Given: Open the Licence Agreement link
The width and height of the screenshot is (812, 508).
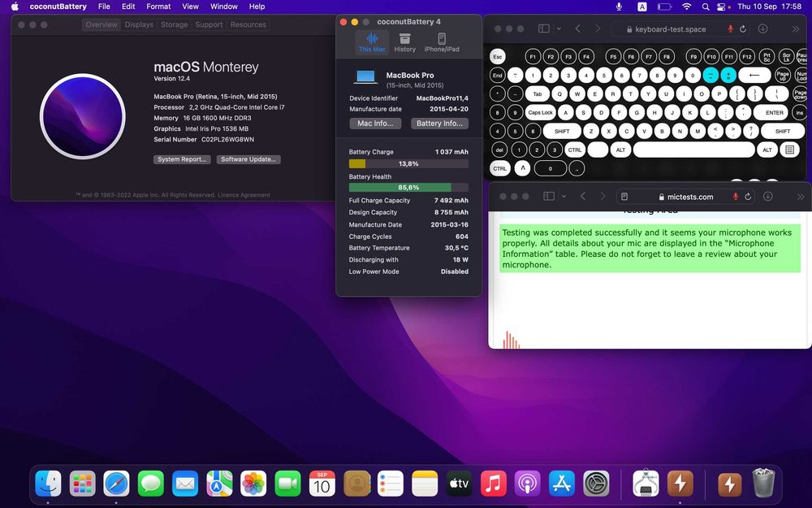Looking at the screenshot, I should click(244, 195).
